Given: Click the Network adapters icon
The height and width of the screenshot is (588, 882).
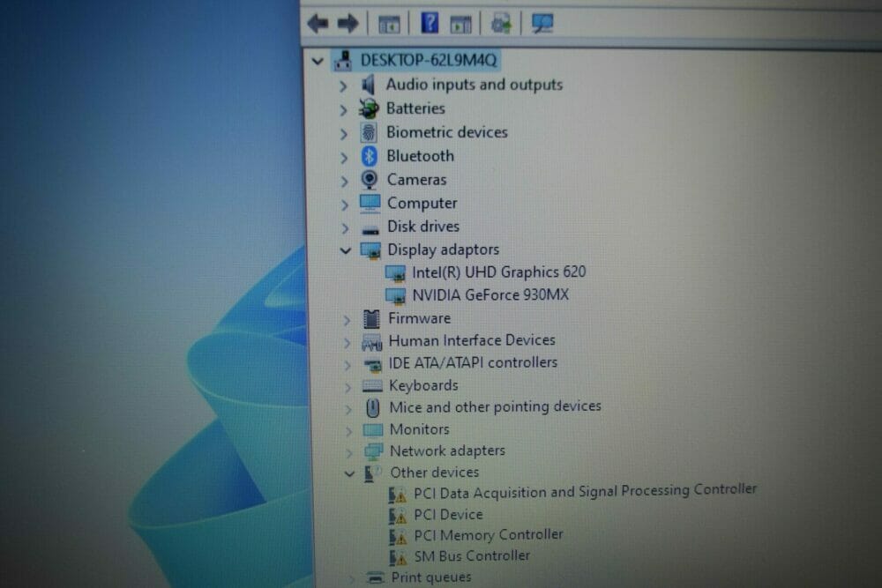Looking at the screenshot, I should (373, 451).
